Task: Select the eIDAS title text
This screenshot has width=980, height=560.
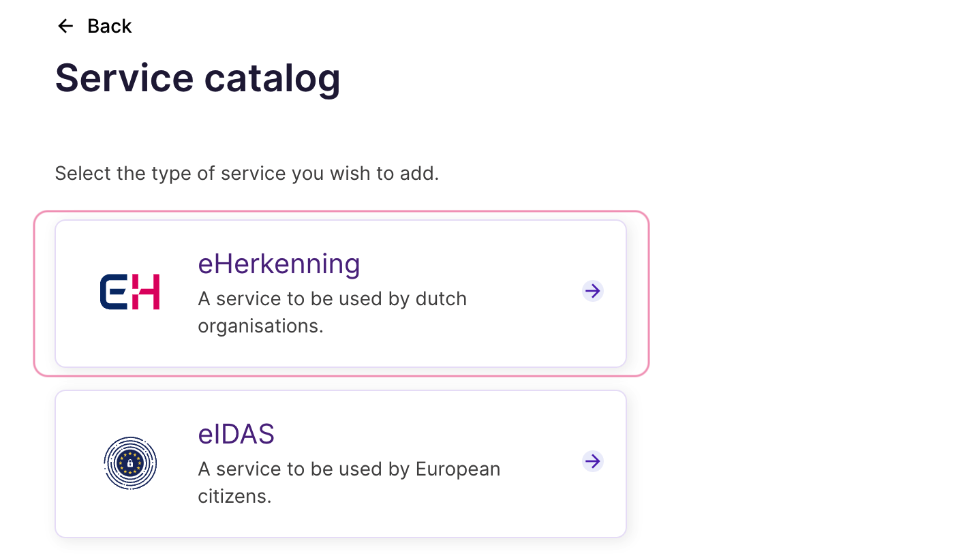Action: (x=236, y=435)
